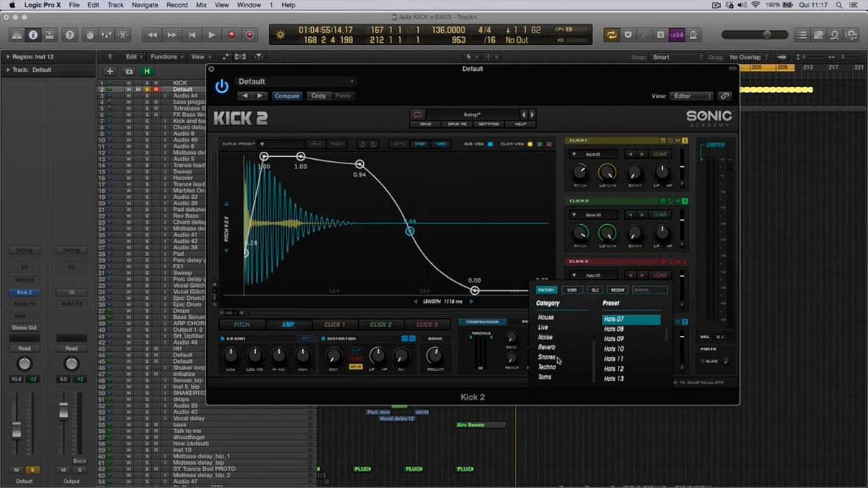
Task: Open the Snap Smart dropdown
Action: 677,57
